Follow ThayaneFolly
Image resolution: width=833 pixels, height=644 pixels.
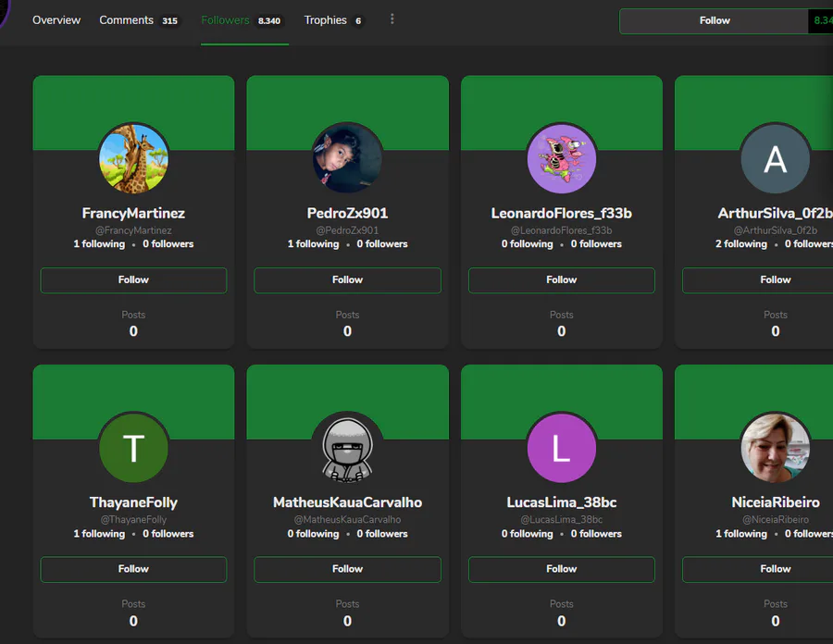pyautogui.click(x=133, y=569)
